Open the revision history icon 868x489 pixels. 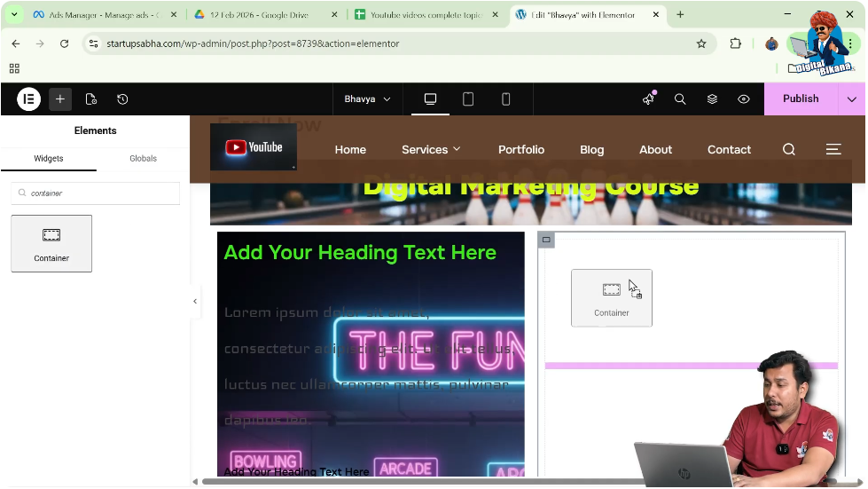(x=122, y=99)
